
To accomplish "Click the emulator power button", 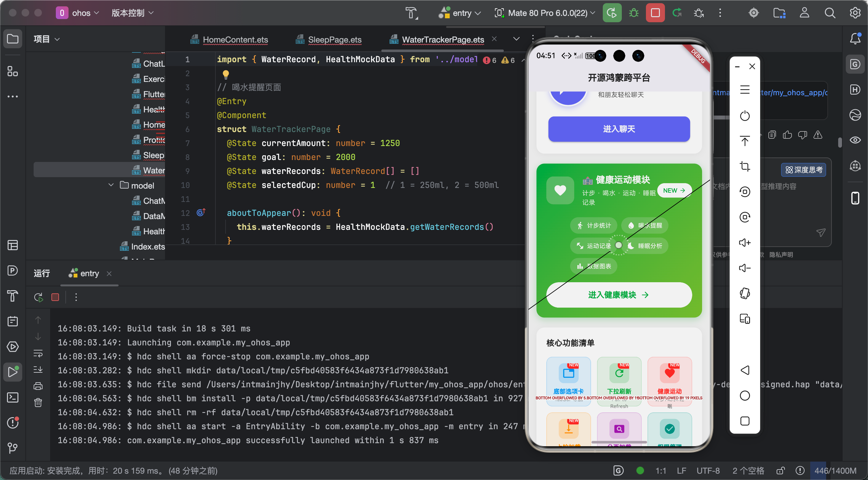I will 745,116.
